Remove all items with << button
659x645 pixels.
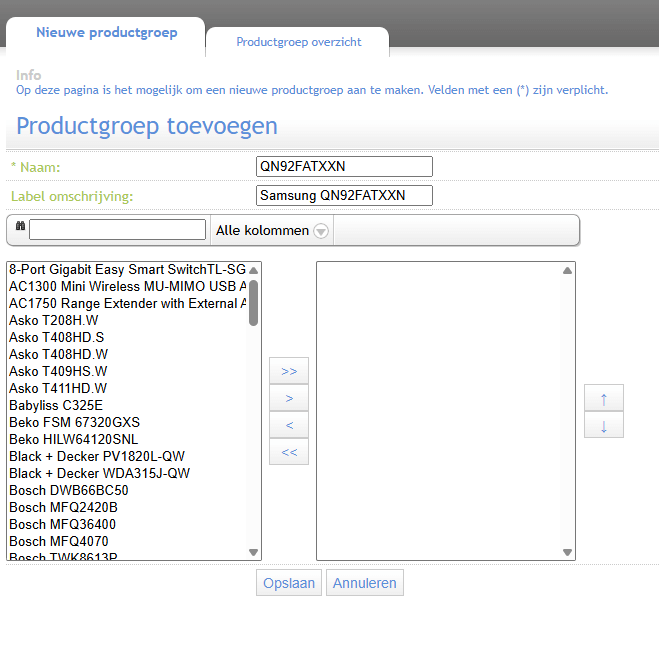click(x=289, y=452)
